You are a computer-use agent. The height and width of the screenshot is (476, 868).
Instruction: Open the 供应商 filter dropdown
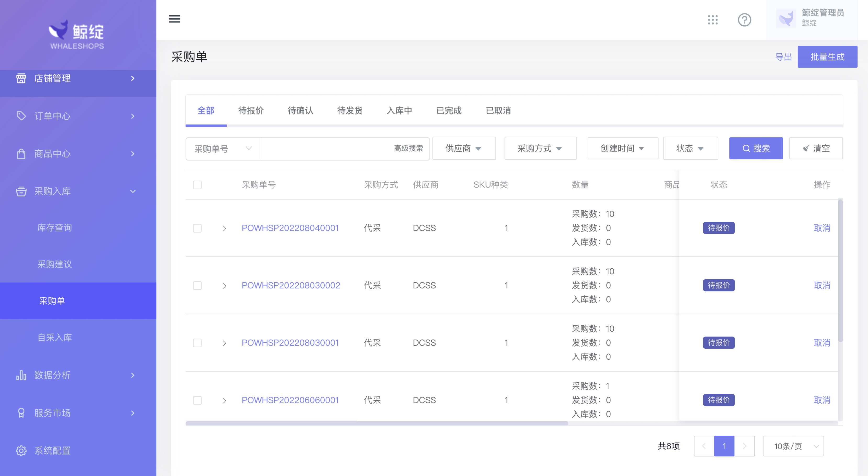(464, 149)
